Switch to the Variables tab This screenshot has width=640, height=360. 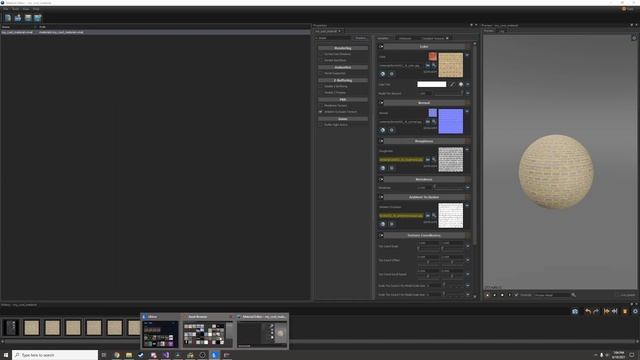click(x=383, y=38)
